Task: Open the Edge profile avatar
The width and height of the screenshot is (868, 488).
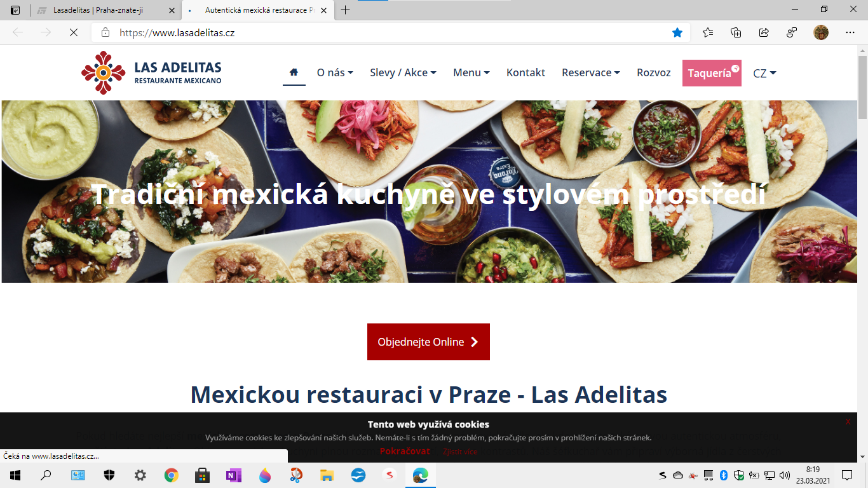Action: (821, 32)
